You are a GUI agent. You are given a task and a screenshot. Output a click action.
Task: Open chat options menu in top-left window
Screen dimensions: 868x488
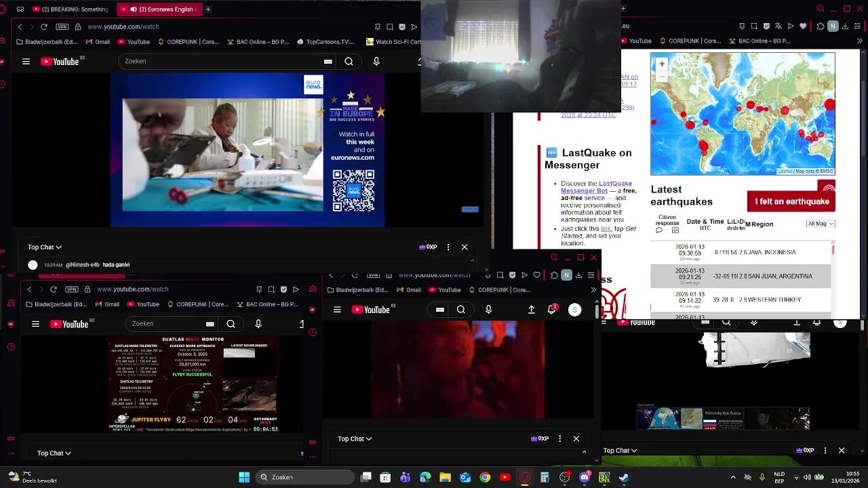point(448,247)
